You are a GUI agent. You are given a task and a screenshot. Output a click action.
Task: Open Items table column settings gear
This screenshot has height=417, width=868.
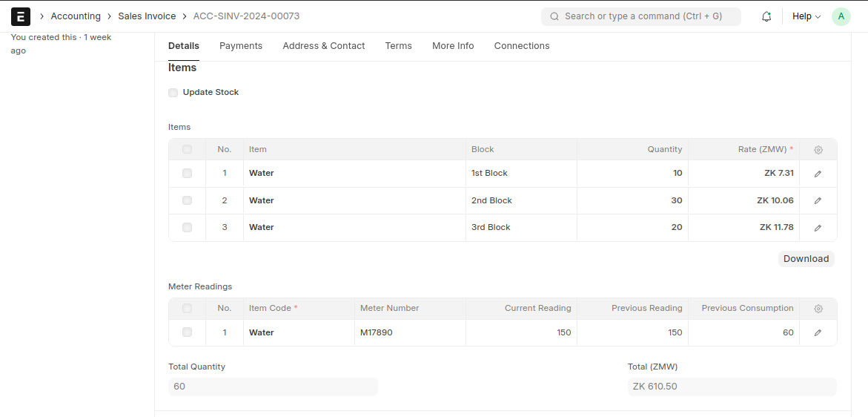818,150
